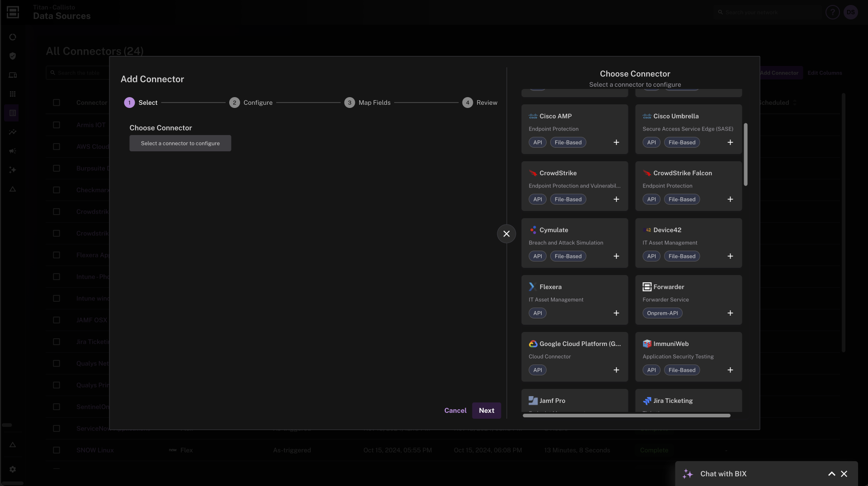Click the Forwarder logo icon
Image resolution: width=868 pixels, height=486 pixels.
647,287
